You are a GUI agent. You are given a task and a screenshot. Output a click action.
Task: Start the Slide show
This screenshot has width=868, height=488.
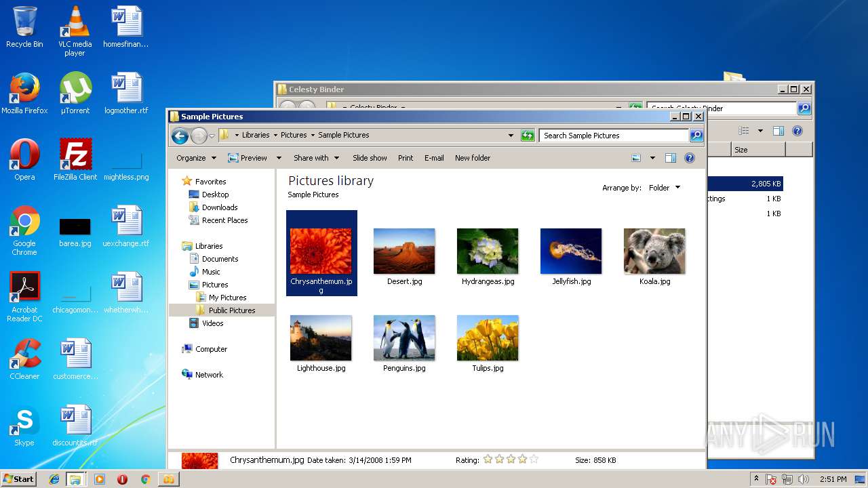click(370, 158)
